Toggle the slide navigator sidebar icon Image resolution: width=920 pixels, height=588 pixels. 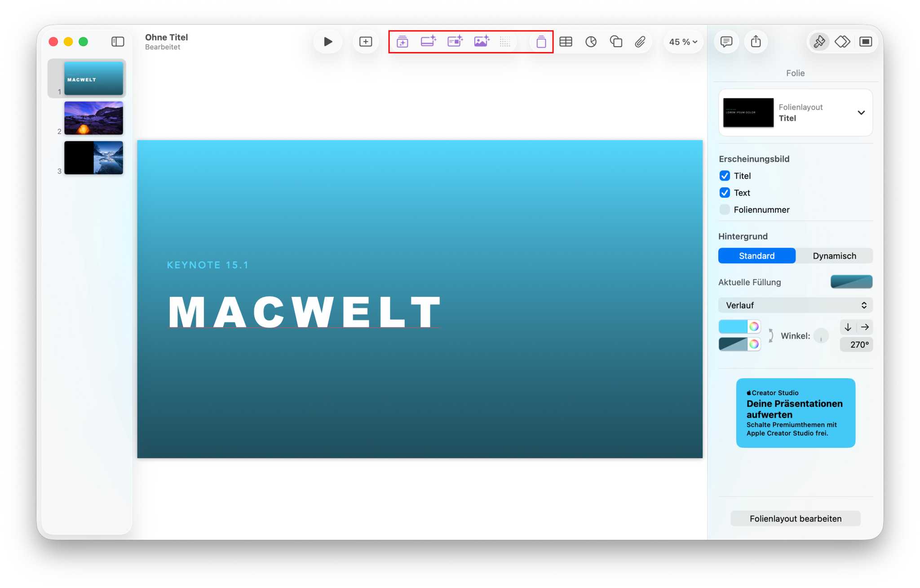[118, 42]
